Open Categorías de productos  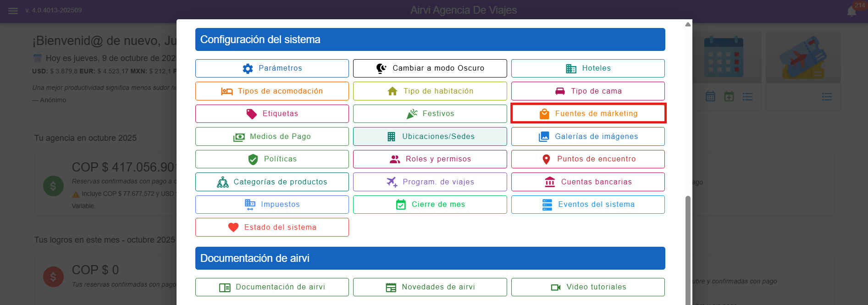coord(272,182)
